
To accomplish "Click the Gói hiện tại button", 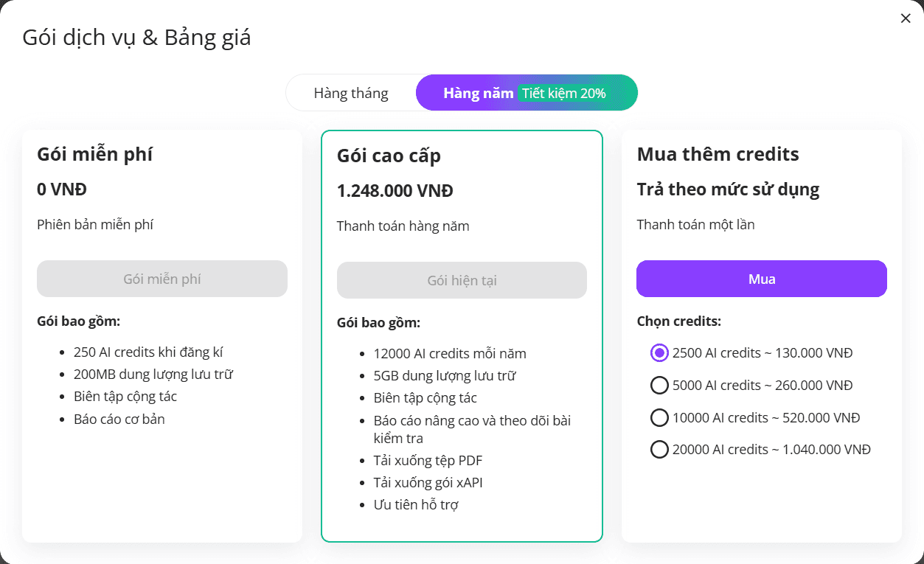I will 462,280.
